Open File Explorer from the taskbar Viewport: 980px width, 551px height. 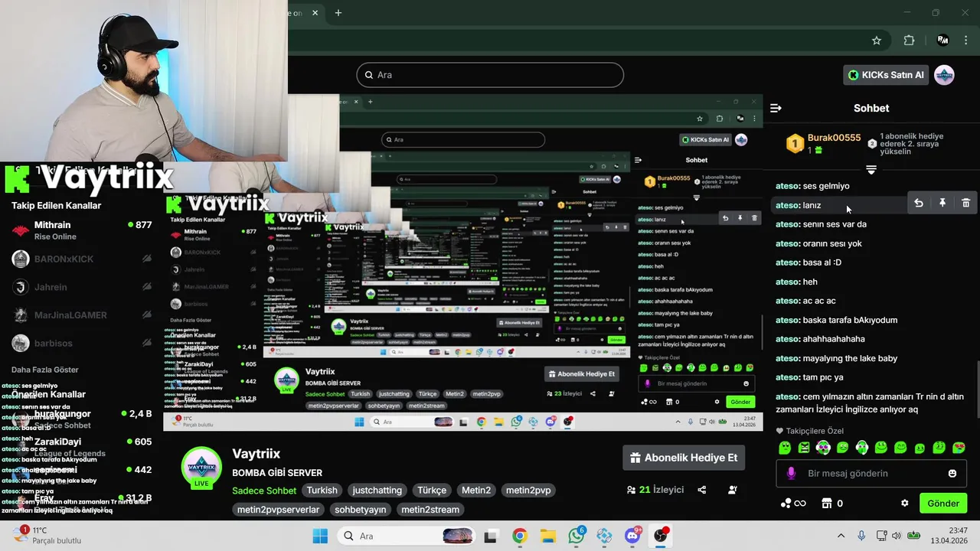pos(547,536)
